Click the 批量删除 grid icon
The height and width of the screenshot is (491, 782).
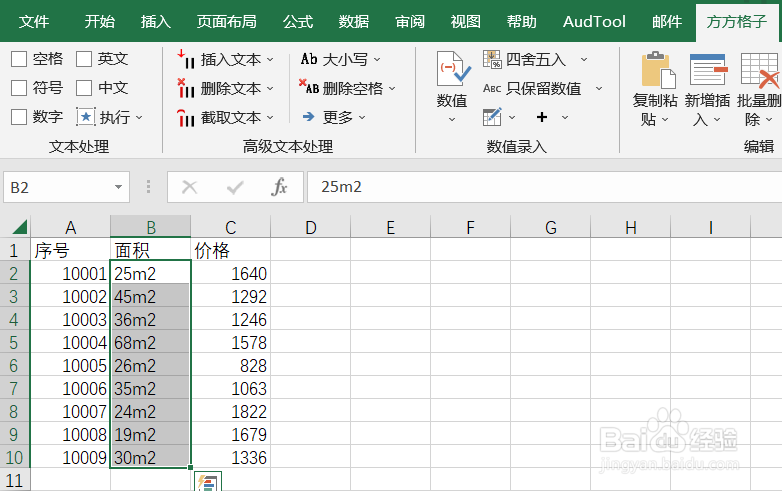(x=760, y=70)
